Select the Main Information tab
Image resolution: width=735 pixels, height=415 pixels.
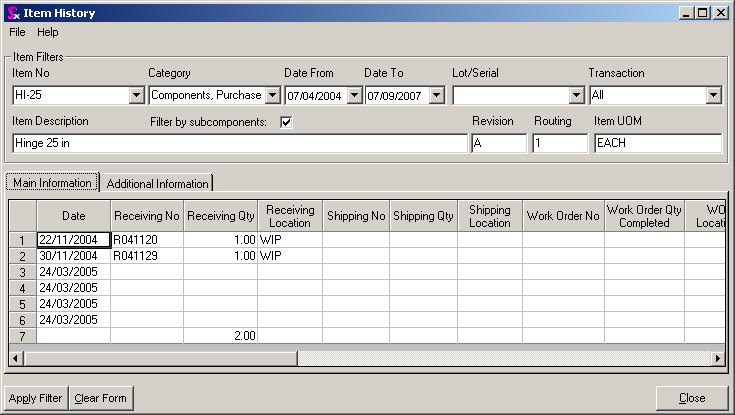click(53, 183)
